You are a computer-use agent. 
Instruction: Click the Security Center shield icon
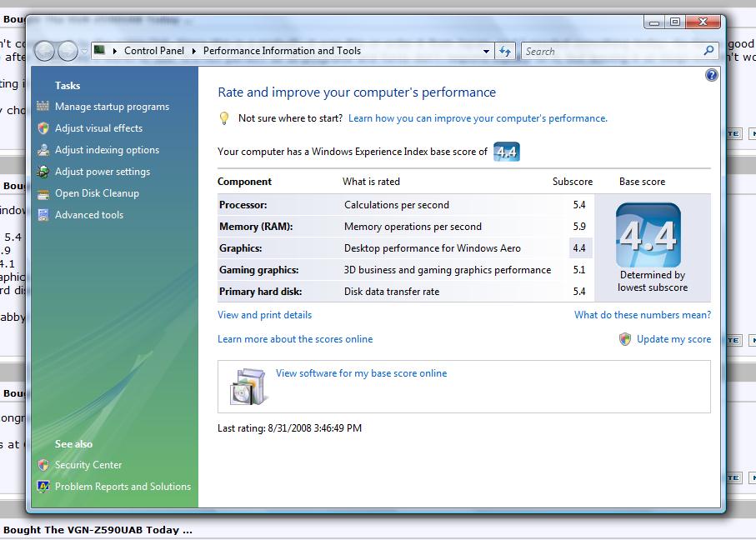43,465
